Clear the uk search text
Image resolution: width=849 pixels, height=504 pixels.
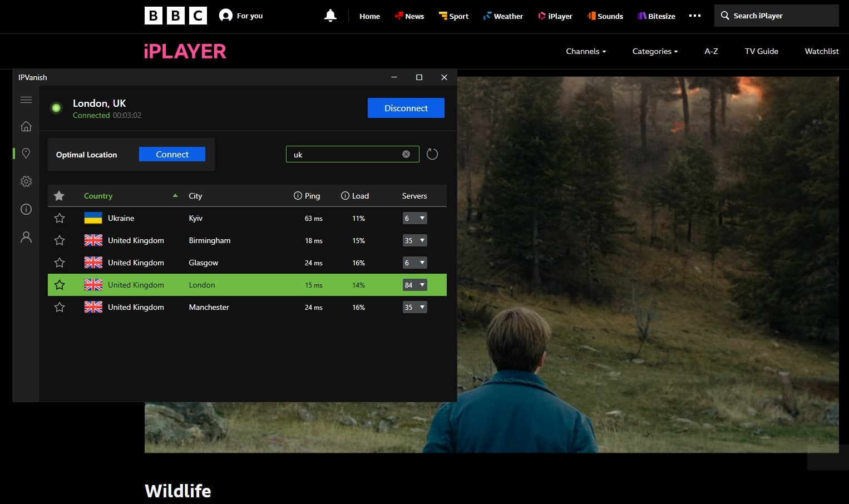[406, 154]
